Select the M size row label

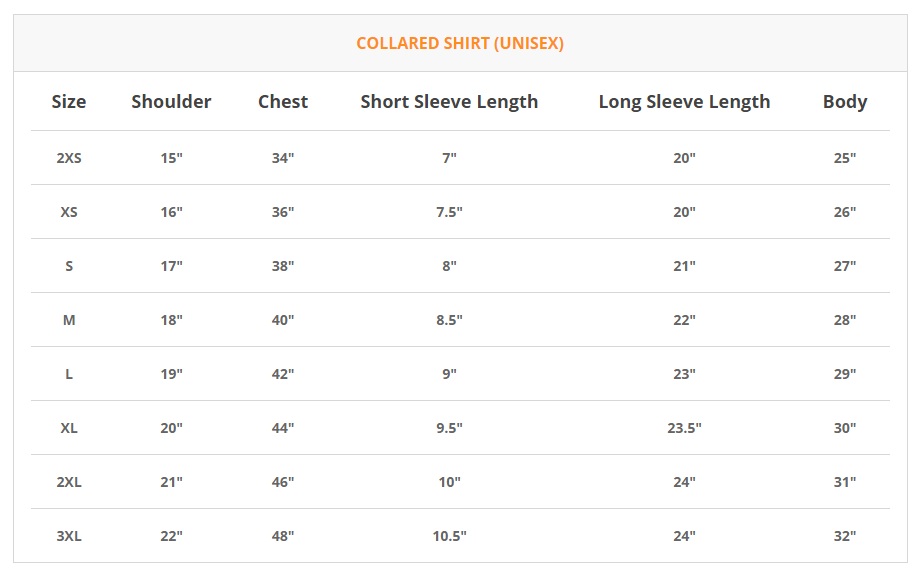[69, 320]
